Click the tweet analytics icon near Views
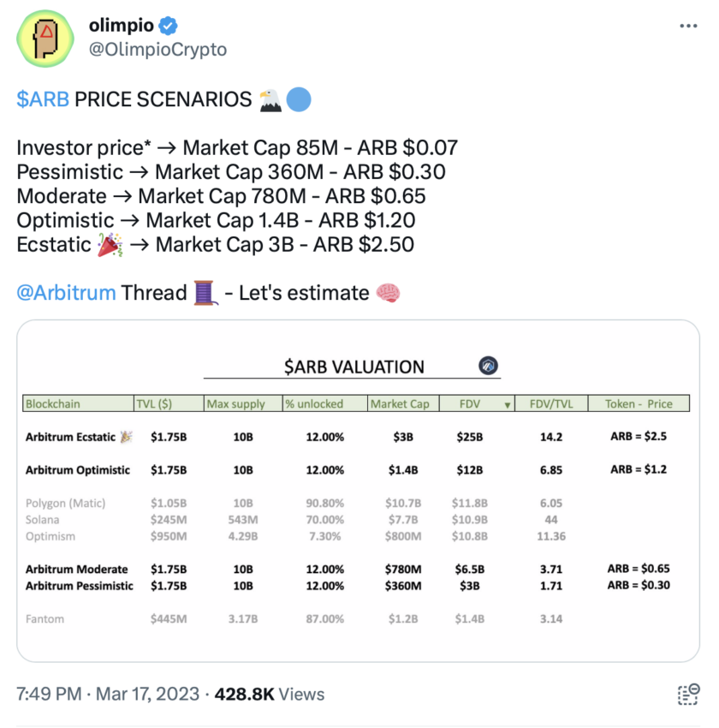Screen dimensions: 719x728 point(688,694)
